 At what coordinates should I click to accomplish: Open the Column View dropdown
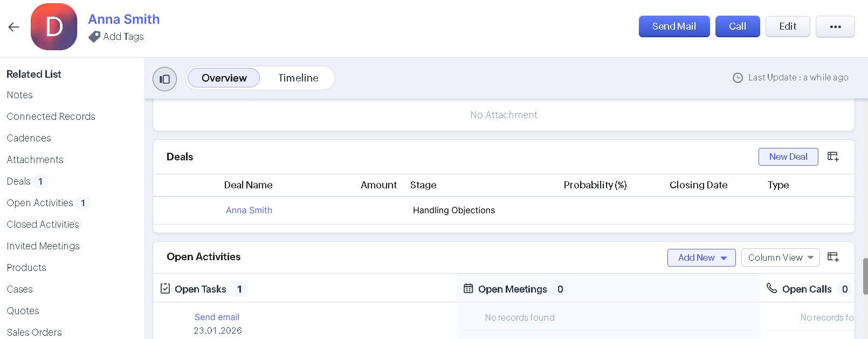780,258
